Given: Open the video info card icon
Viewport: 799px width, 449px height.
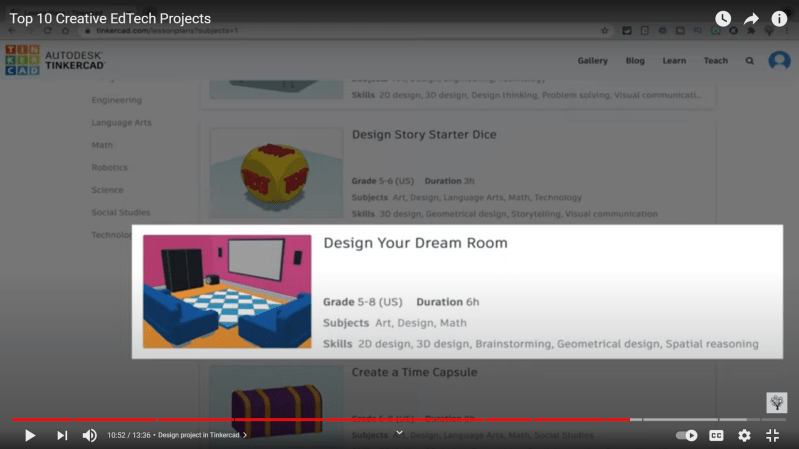Looking at the screenshot, I should [779, 19].
